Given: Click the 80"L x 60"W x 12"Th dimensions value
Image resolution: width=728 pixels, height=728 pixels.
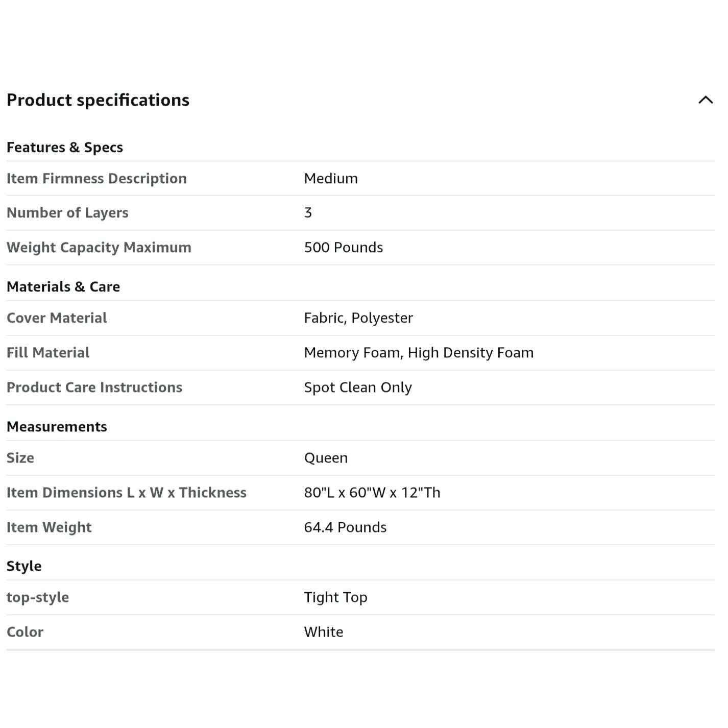Looking at the screenshot, I should (372, 493).
